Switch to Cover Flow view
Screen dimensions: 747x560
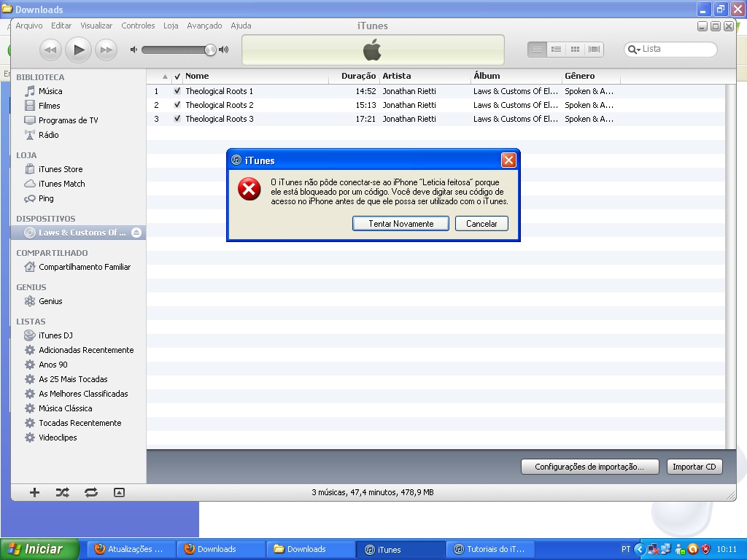coord(594,49)
